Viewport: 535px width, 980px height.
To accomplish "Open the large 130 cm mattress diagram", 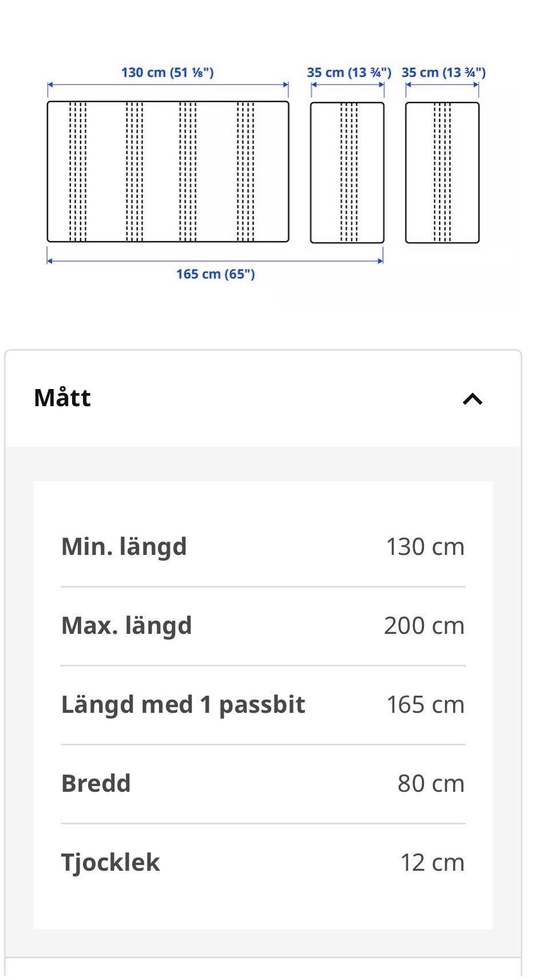I will 168,172.
